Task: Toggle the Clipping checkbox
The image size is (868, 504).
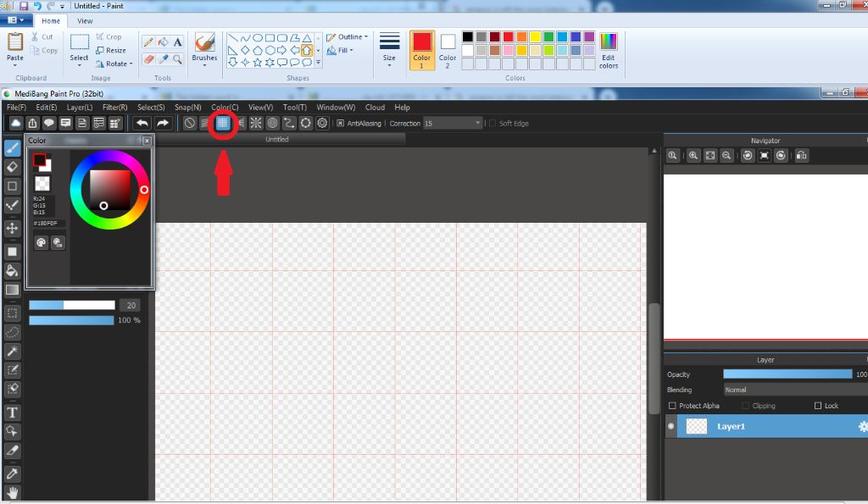Action: 745,406
